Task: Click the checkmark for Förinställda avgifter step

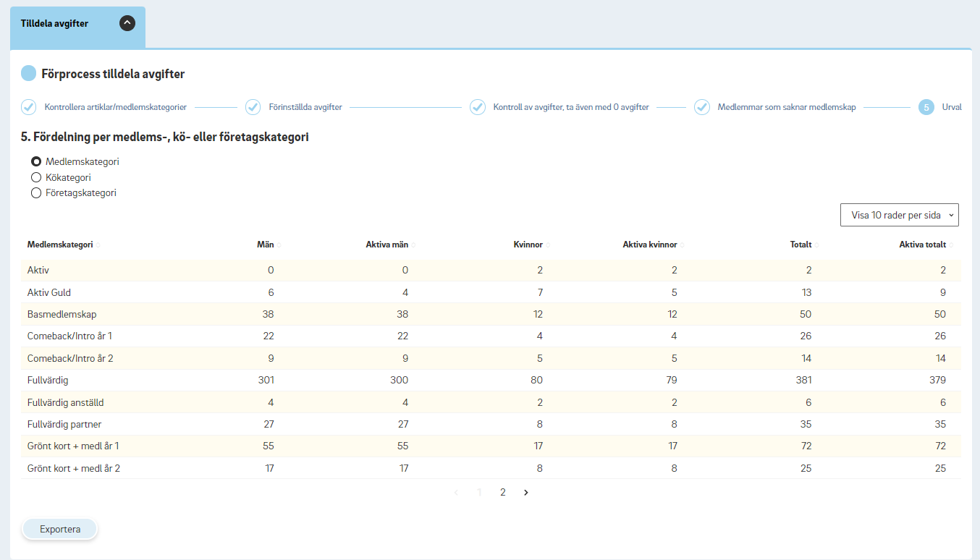Action: pyautogui.click(x=253, y=107)
